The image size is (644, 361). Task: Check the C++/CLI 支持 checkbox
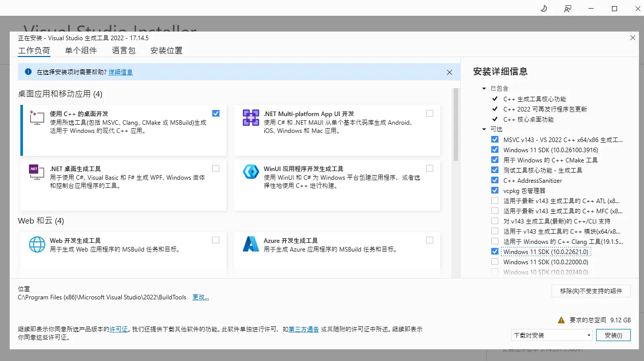tap(495, 221)
